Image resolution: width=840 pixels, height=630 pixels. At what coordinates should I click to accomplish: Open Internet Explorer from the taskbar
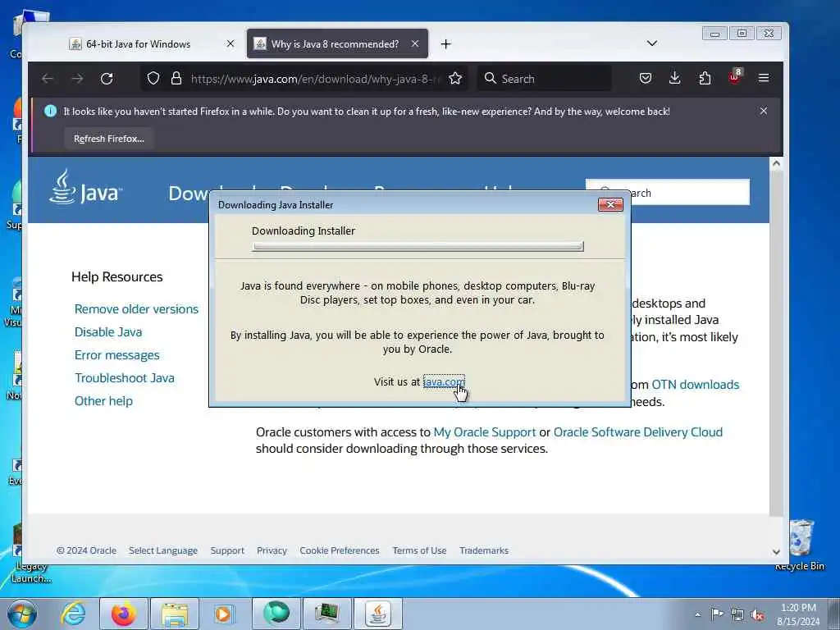(x=73, y=614)
